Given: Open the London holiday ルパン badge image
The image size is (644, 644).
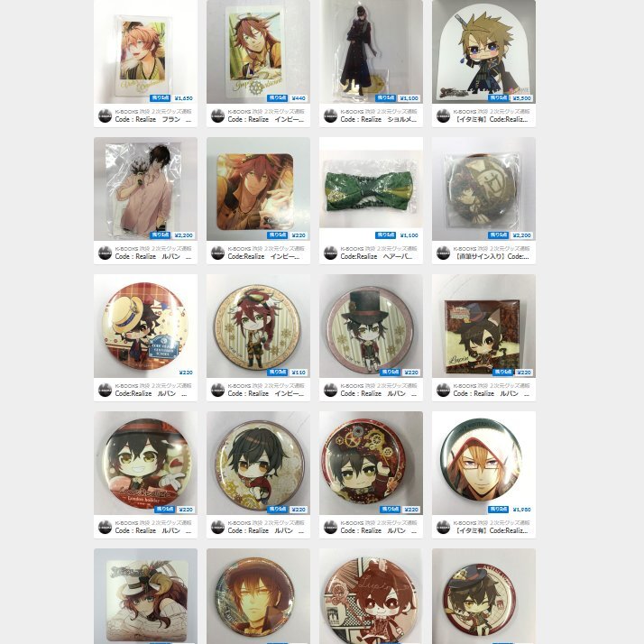Looking at the screenshot, I should (x=145, y=464).
